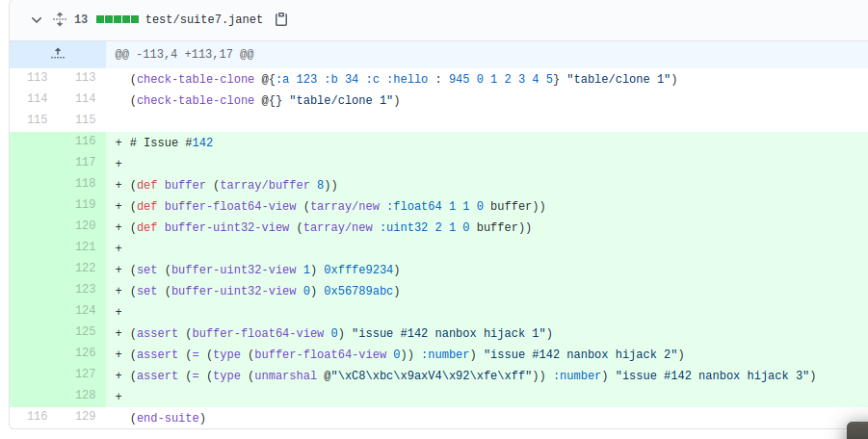
Task: Click new line number 129
Action: coord(85,416)
